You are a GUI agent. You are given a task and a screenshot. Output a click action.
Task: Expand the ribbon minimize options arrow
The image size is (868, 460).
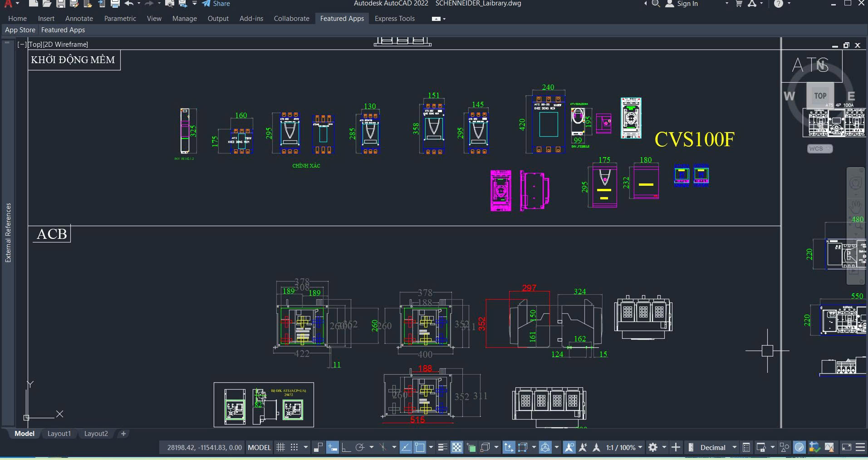pos(444,19)
